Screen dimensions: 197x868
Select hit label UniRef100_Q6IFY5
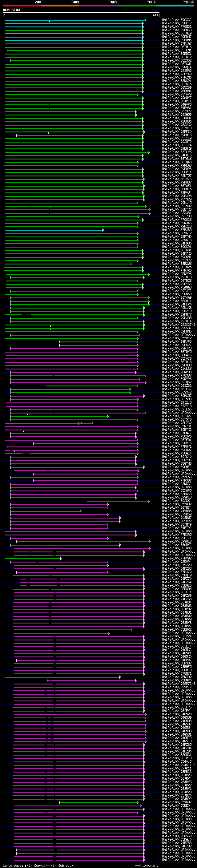coord(177,708)
